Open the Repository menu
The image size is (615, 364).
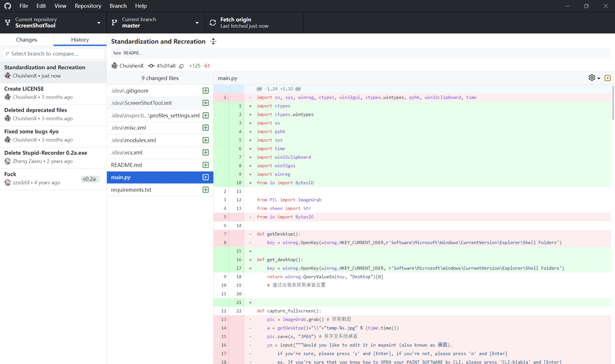pos(88,6)
